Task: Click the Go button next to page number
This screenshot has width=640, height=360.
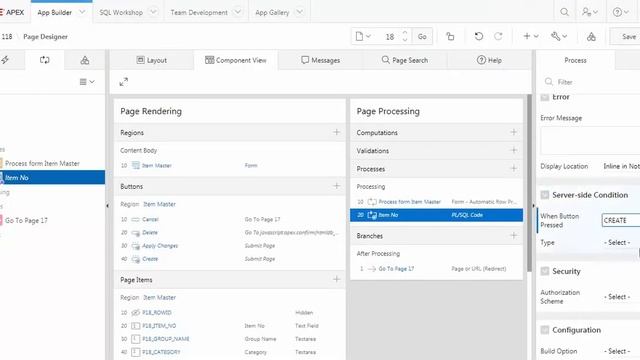Action: (x=422, y=37)
